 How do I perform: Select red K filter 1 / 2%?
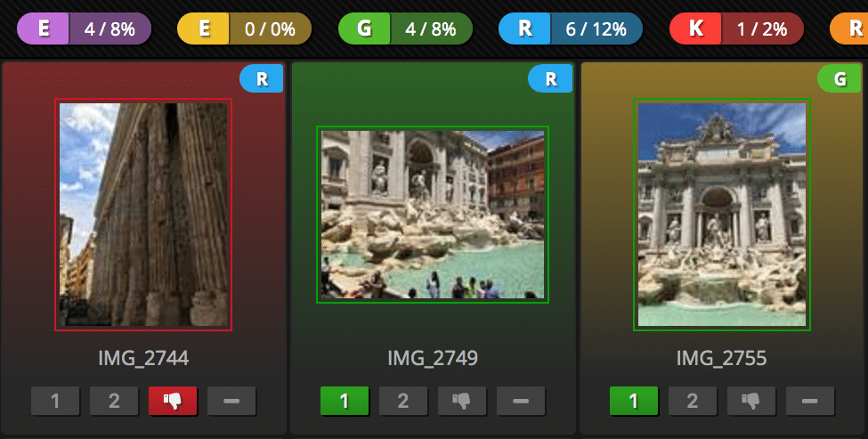tap(736, 28)
